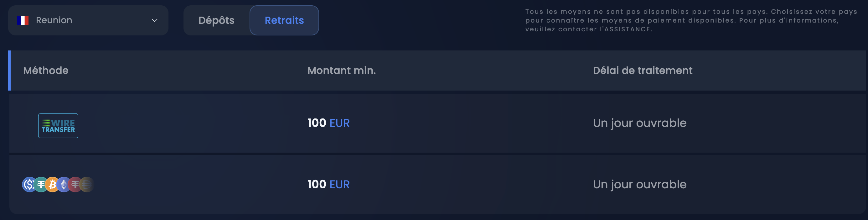Screen dimensions: 868x220
Task: Click the green Tether (USDT) icon
Action: [40, 184]
